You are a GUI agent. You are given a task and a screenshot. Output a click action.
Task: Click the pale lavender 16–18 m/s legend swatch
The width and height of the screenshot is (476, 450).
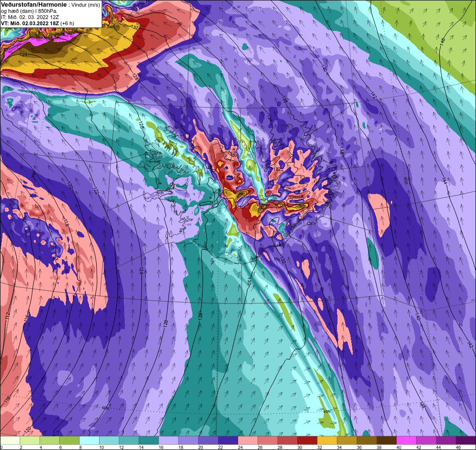click(169, 440)
